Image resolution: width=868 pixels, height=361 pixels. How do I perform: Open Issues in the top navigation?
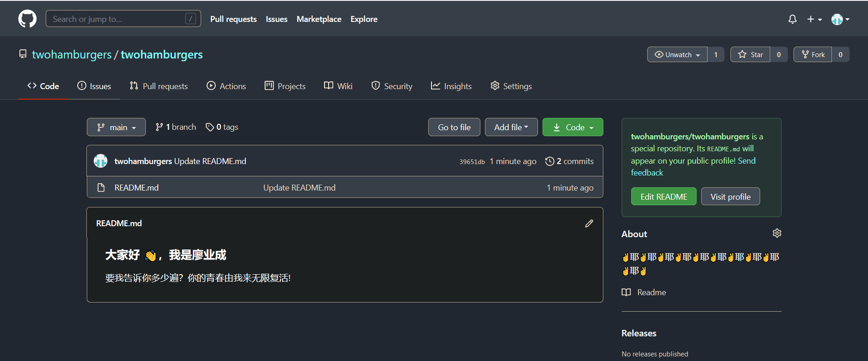click(x=277, y=19)
